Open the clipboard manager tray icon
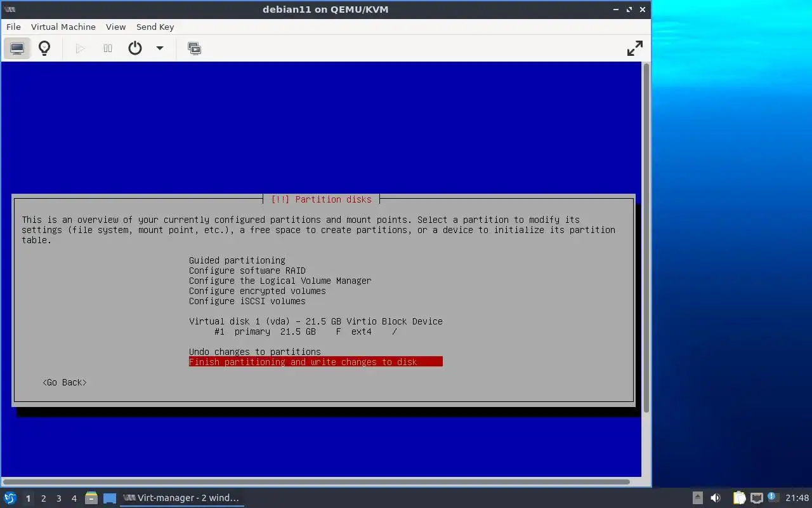Screen dimensions: 812x508 (739, 498)
